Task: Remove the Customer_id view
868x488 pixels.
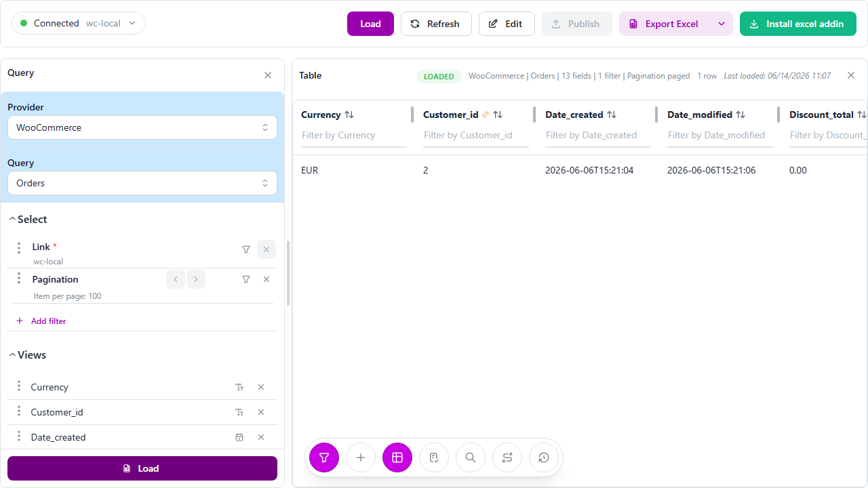Action: click(x=261, y=412)
